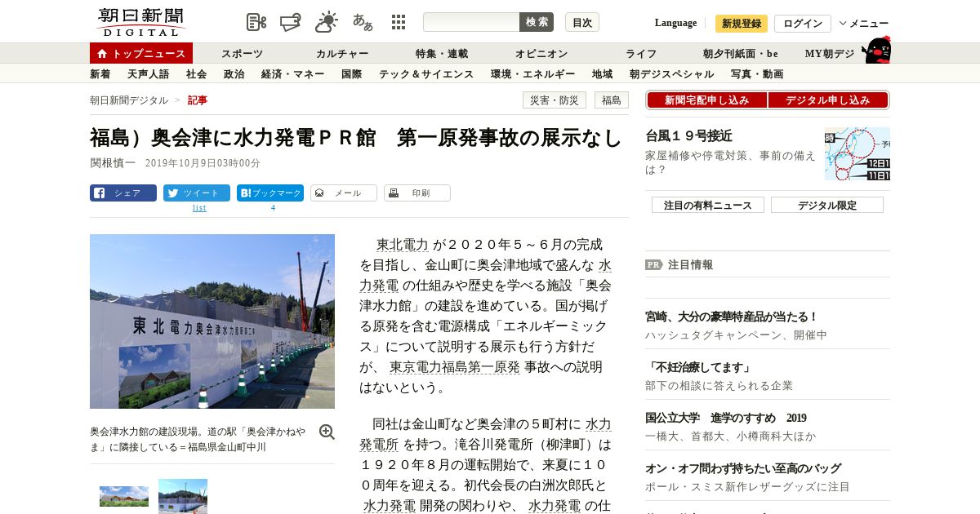Open the スポーツ tab
This screenshot has height=514, width=980.
point(243,54)
